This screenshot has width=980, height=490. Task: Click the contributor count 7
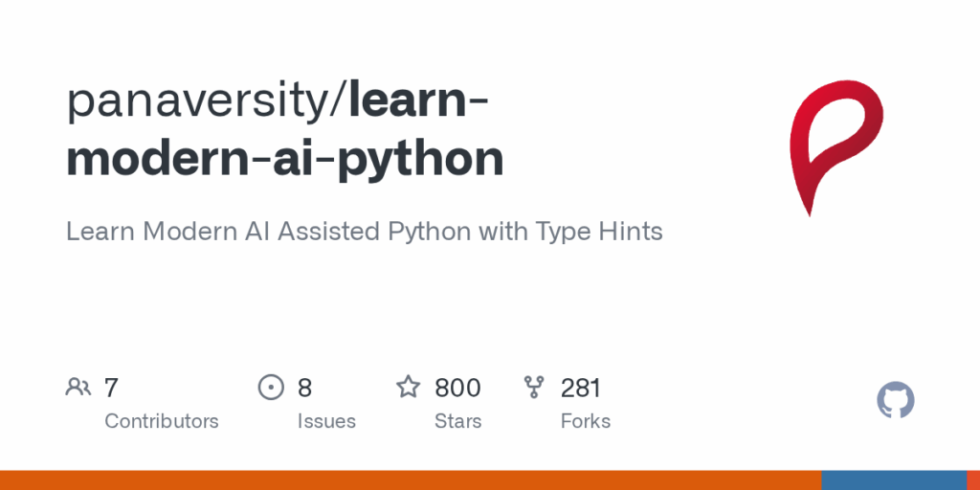pyautogui.click(x=111, y=389)
